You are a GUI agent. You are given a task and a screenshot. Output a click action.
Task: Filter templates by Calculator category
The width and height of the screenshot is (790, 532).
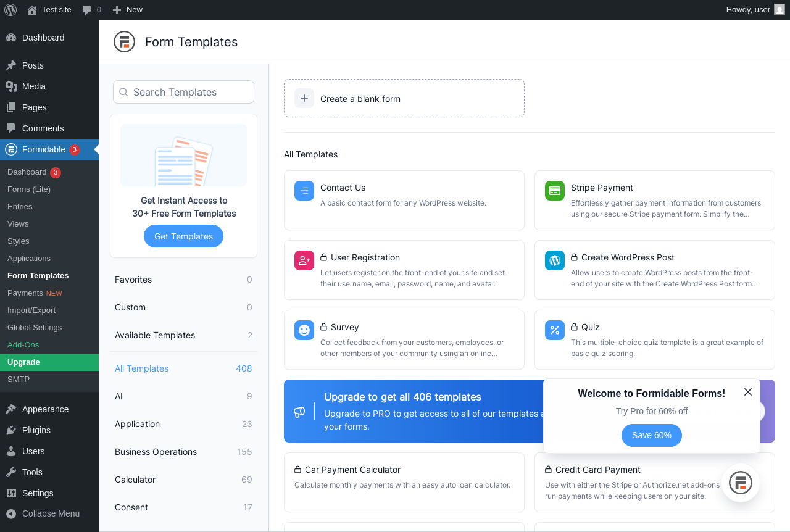183,480
